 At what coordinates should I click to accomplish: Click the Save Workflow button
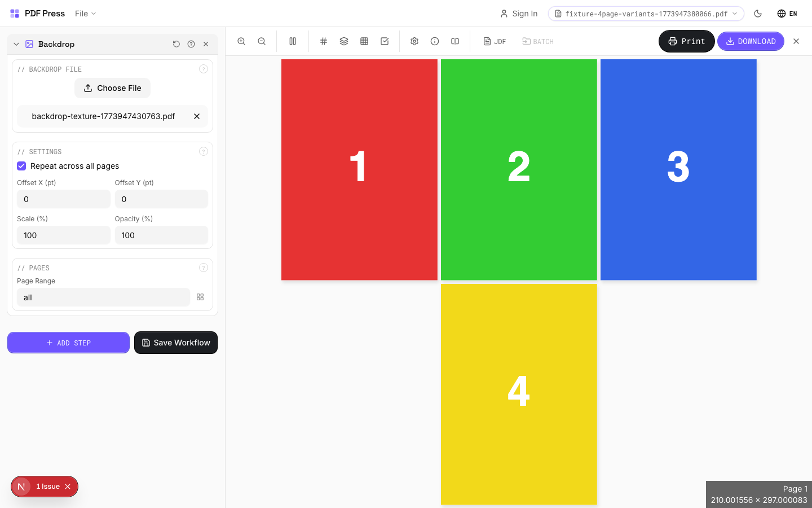[x=176, y=343]
